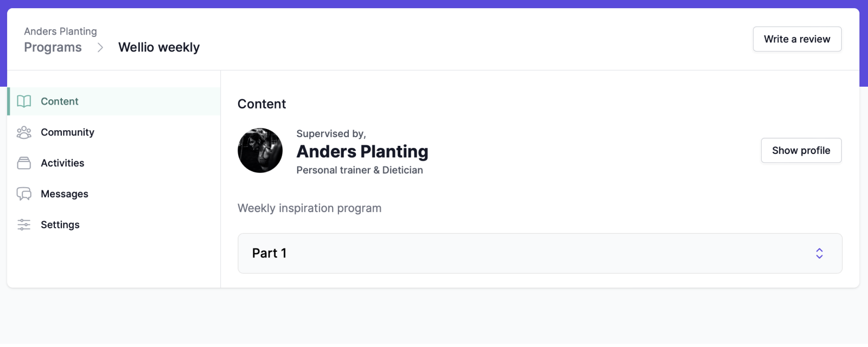Click Anders Planting's profile photo
The image size is (868, 347).
260,150
